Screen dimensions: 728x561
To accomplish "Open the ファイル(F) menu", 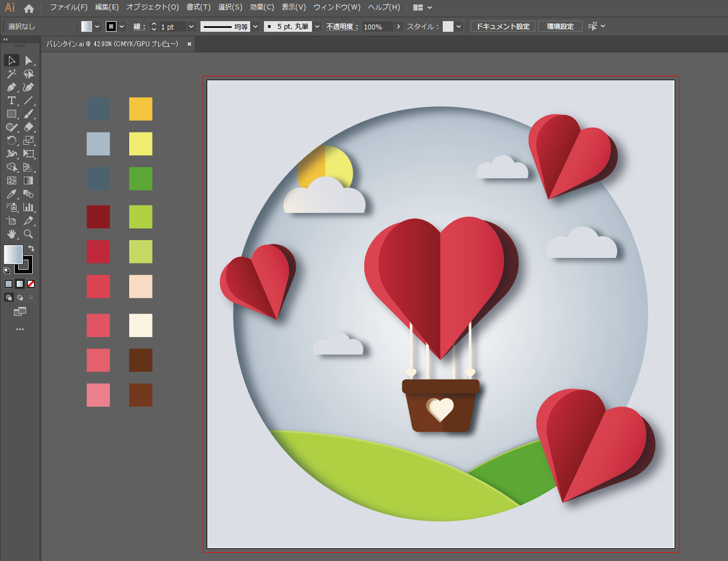I will pos(69,8).
